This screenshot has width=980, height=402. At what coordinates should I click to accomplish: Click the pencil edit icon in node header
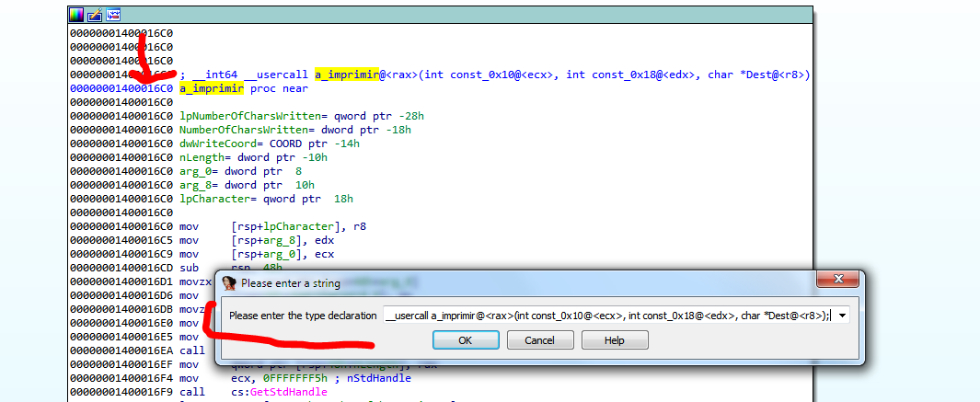point(95,15)
